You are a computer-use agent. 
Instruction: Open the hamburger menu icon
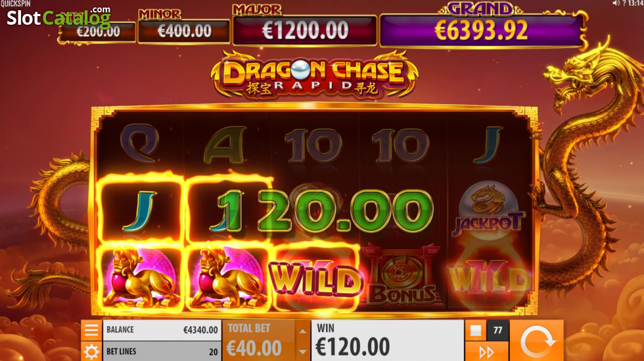tap(91, 330)
